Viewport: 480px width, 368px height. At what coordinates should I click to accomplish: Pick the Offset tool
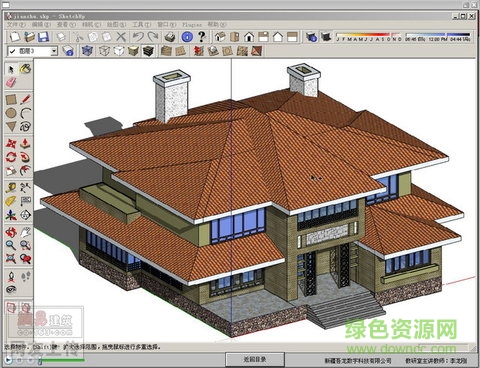click(25, 171)
